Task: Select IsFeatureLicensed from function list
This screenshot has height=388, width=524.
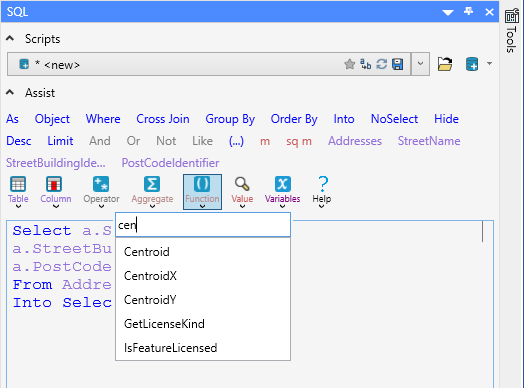Action: coord(203,348)
